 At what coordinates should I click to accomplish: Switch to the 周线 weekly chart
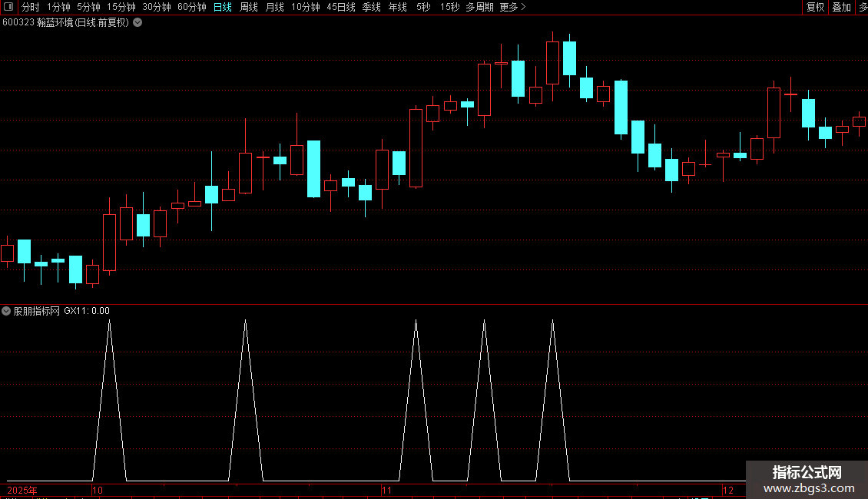249,7
